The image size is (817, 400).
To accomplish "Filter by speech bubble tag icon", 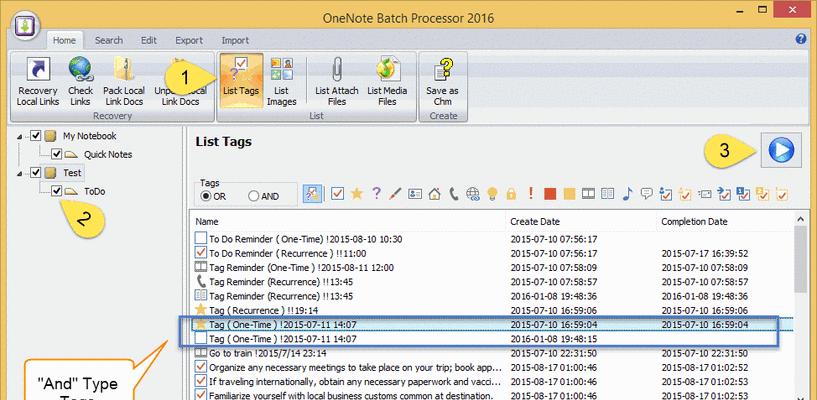I will 646,194.
